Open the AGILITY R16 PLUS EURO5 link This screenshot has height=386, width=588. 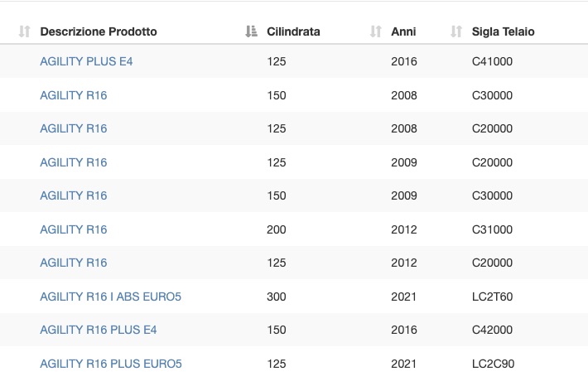coord(111,364)
